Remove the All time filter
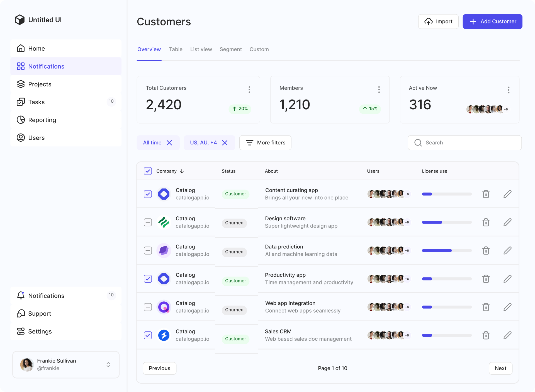Image resolution: width=535 pixels, height=392 pixels. coord(169,143)
